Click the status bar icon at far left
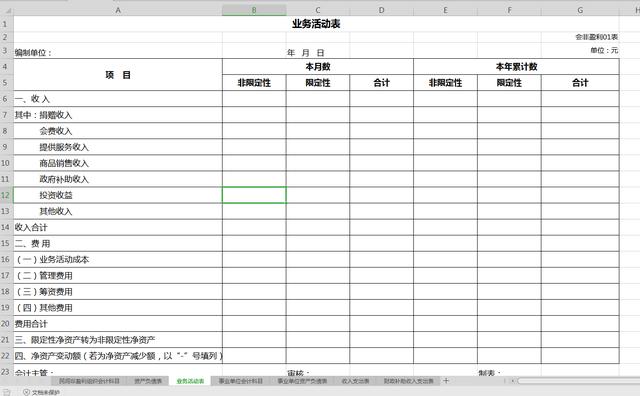The width and height of the screenshot is (640, 396). [x=6, y=392]
